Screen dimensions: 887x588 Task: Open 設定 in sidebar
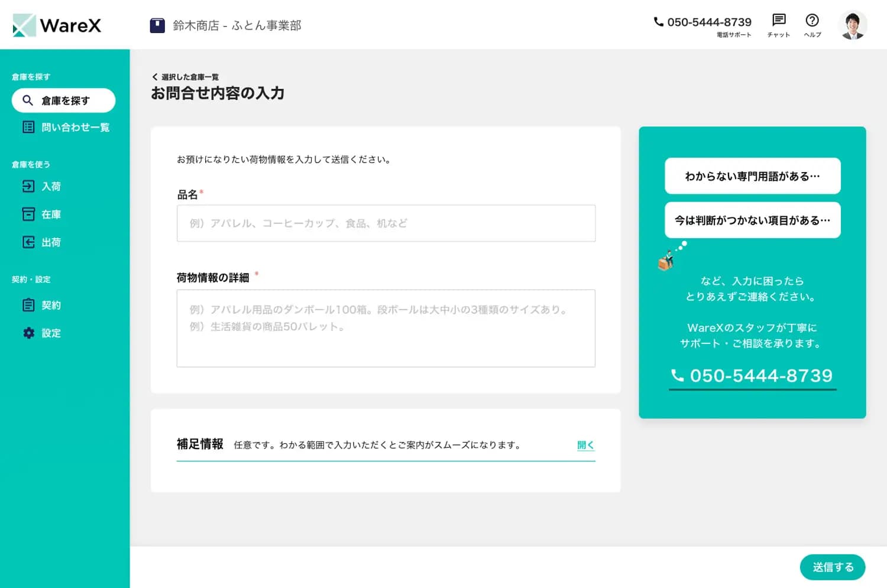click(41, 333)
